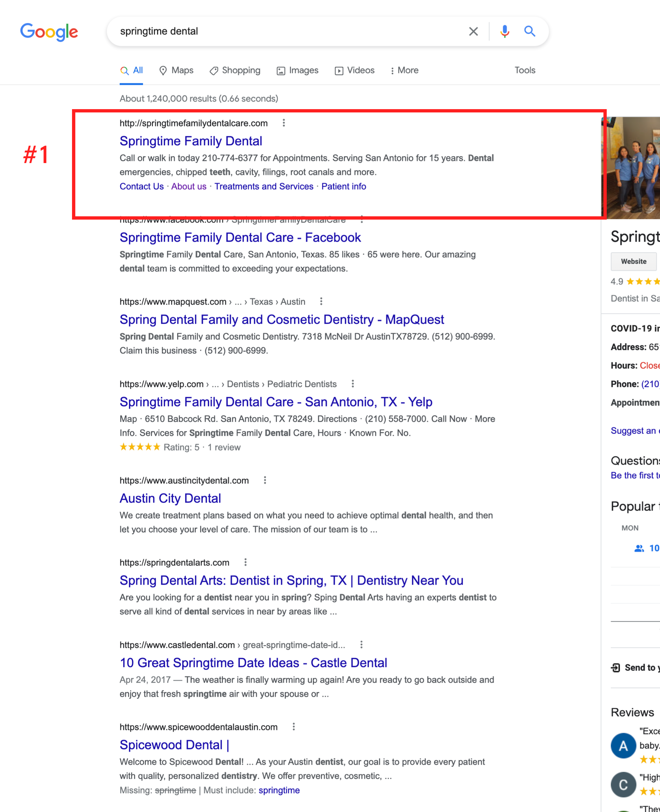
Task: Click the 4.9 star rating in panel
Action: [x=635, y=281]
